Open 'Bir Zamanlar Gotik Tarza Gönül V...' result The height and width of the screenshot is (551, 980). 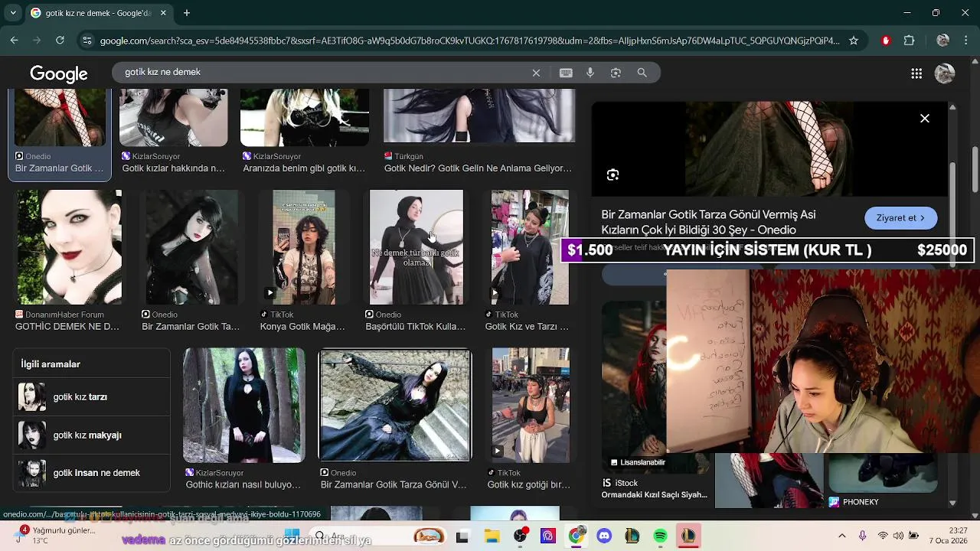(x=395, y=406)
